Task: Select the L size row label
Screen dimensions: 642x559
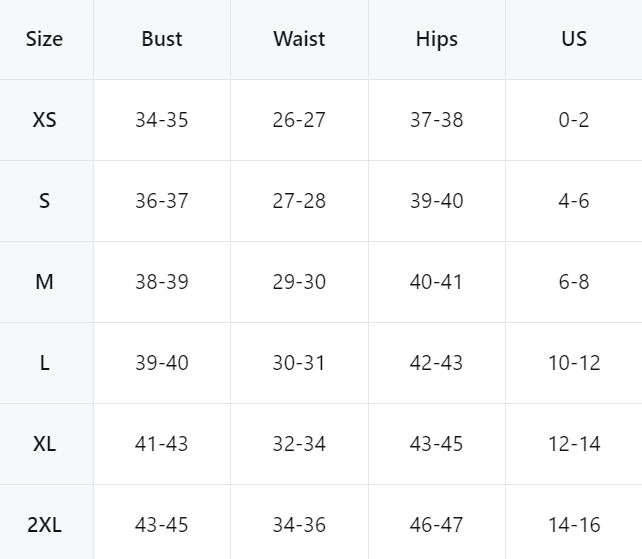Action: pyautogui.click(x=44, y=363)
